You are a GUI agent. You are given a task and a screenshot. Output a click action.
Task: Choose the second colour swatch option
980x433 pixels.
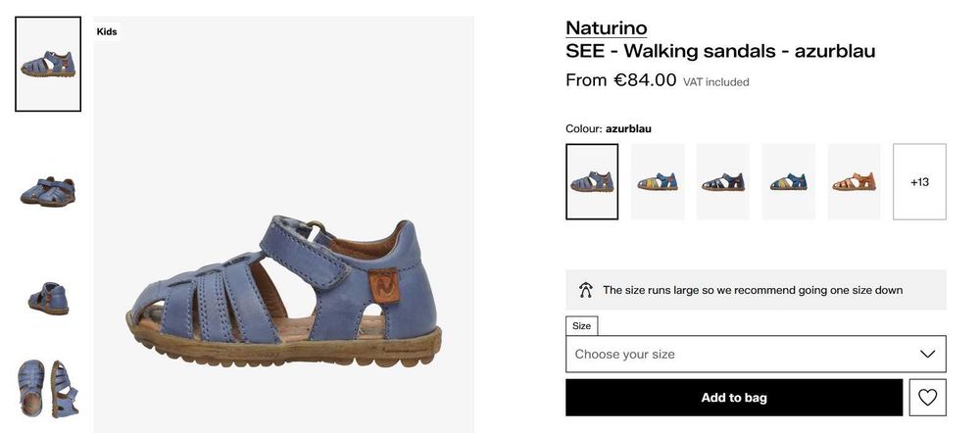(x=658, y=182)
